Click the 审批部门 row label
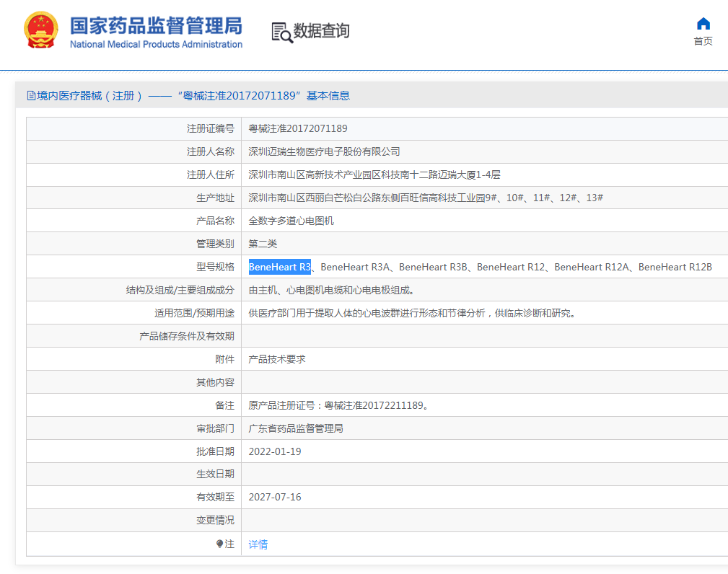Image resolution: width=728 pixels, height=574 pixels. pyautogui.click(x=215, y=428)
